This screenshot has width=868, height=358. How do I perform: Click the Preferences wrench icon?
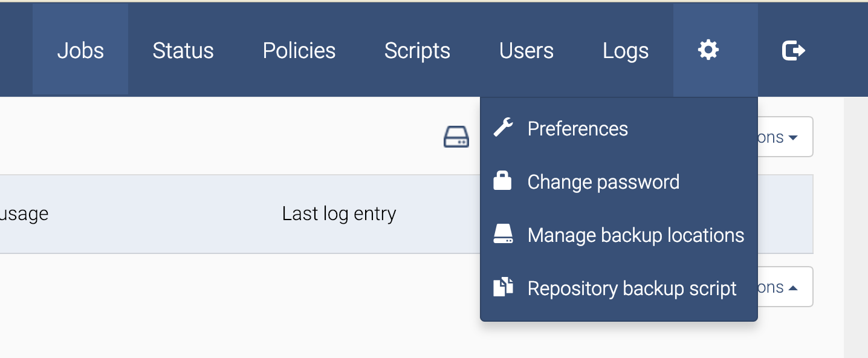point(503,128)
